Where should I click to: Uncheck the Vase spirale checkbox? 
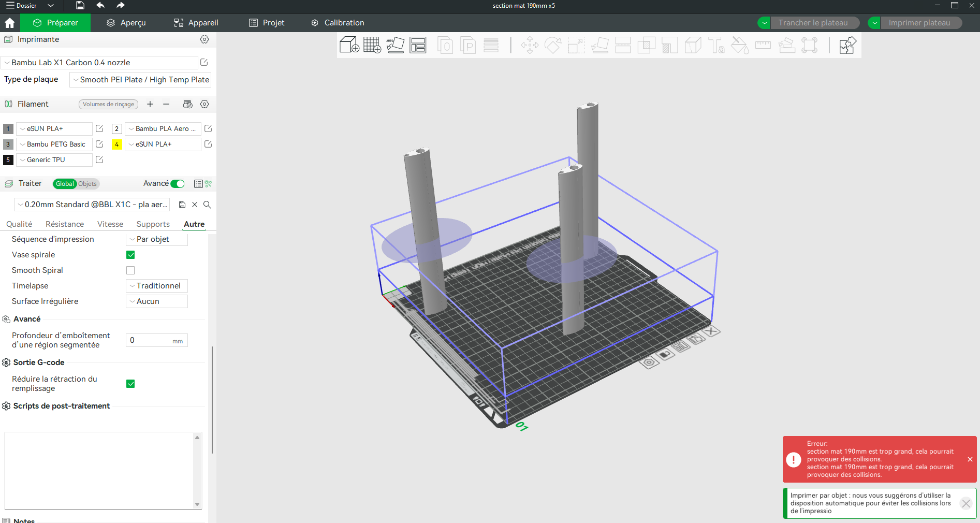[130, 255]
